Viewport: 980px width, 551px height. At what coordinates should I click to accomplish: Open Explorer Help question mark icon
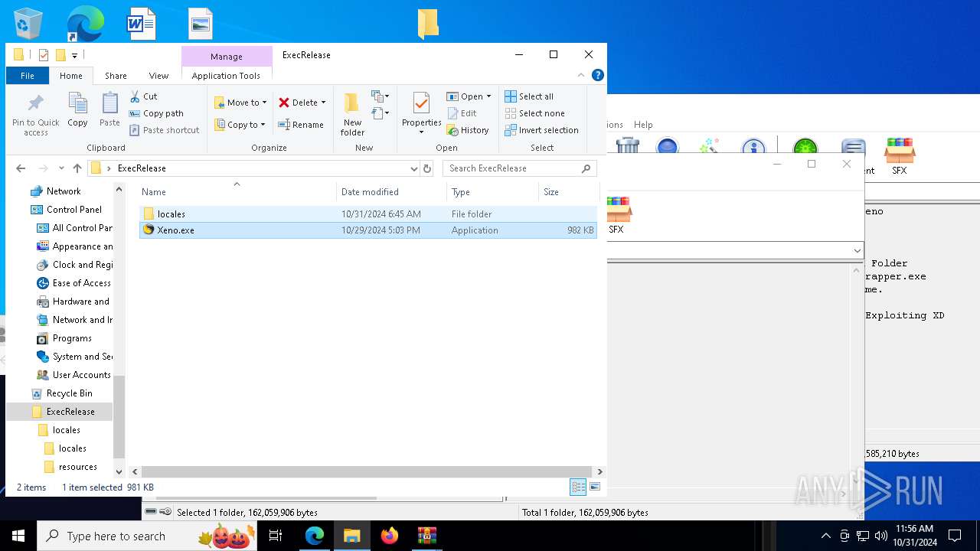598,75
